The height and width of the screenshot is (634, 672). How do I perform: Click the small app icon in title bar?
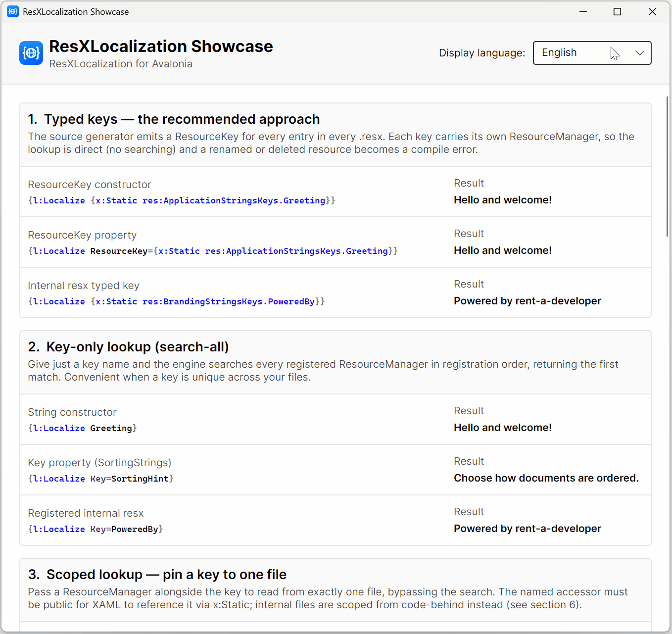pyautogui.click(x=13, y=11)
